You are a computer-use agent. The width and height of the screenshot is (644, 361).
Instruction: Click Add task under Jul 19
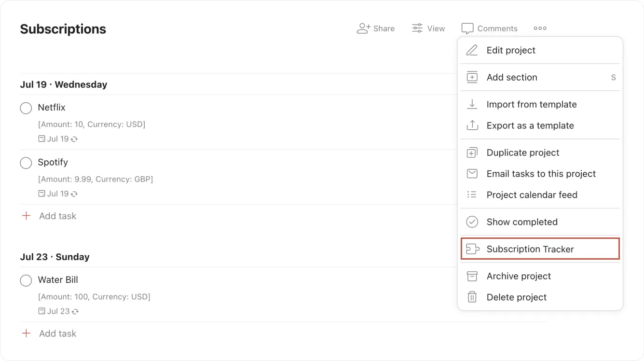[x=57, y=216]
